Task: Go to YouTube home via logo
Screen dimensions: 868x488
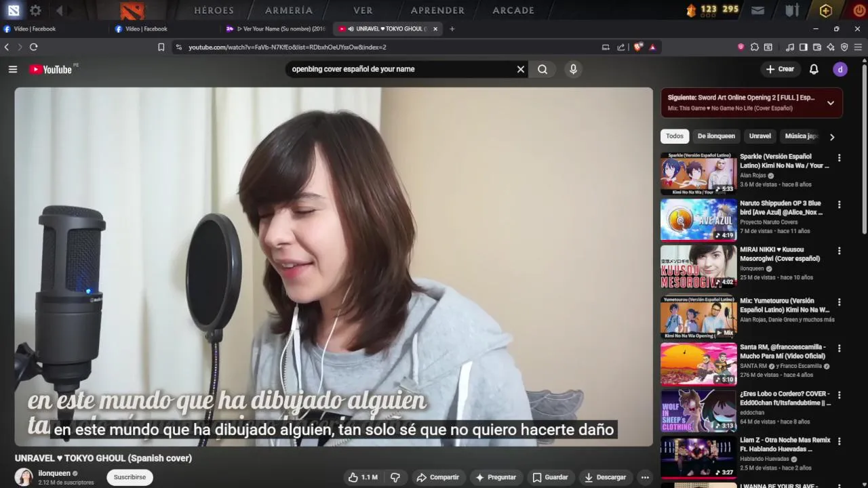Action: tap(51, 69)
